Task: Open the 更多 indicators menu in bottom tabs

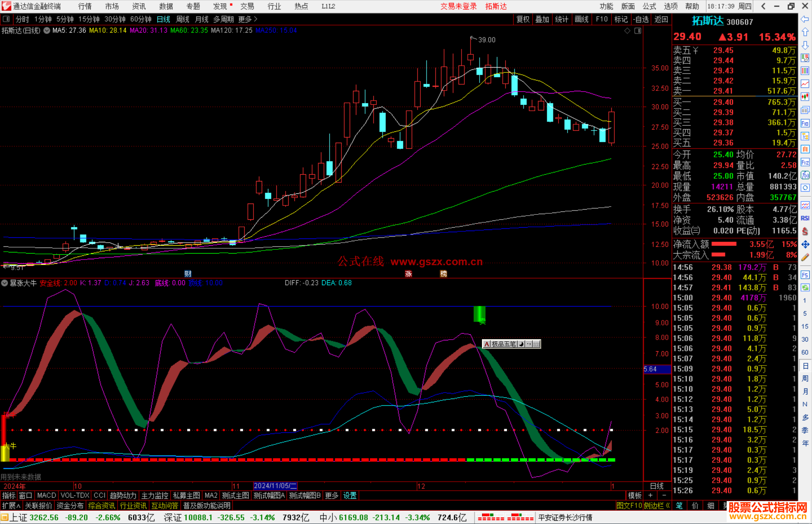Action: click(x=332, y=495)
